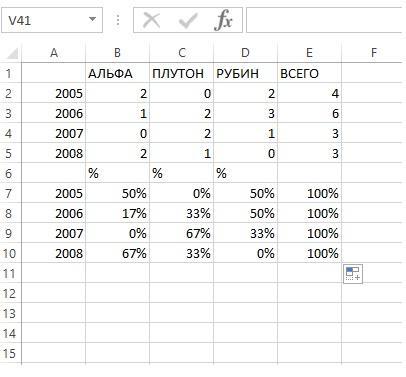Click the ВСЕГО header cell

[309, 73]
